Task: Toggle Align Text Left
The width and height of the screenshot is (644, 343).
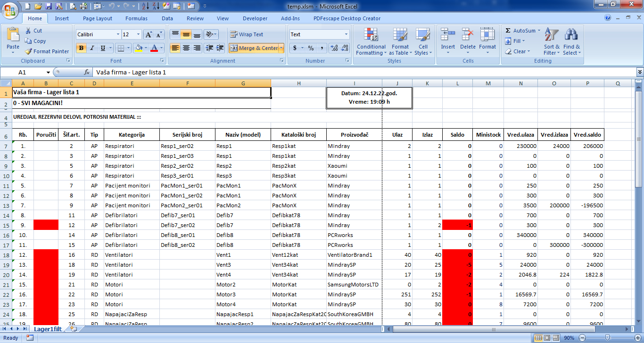Action: coord(175,48)
